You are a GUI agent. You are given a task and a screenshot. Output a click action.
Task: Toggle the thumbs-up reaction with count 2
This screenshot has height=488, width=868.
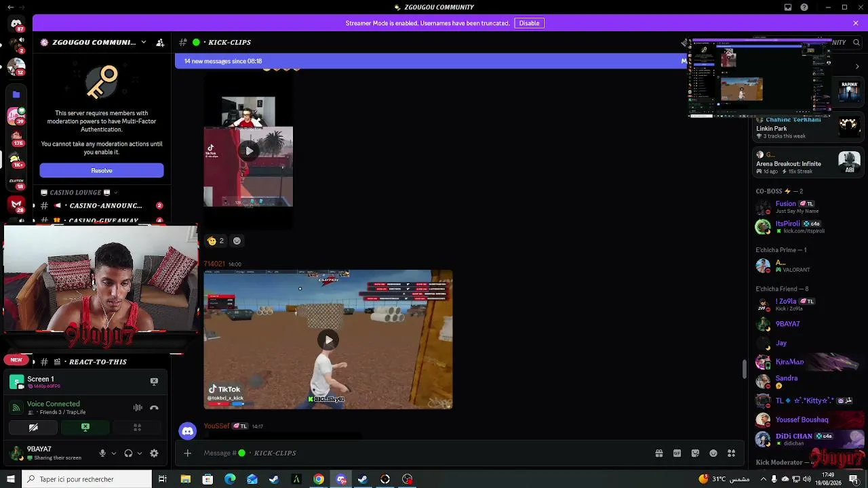click(x=216, y=241)
